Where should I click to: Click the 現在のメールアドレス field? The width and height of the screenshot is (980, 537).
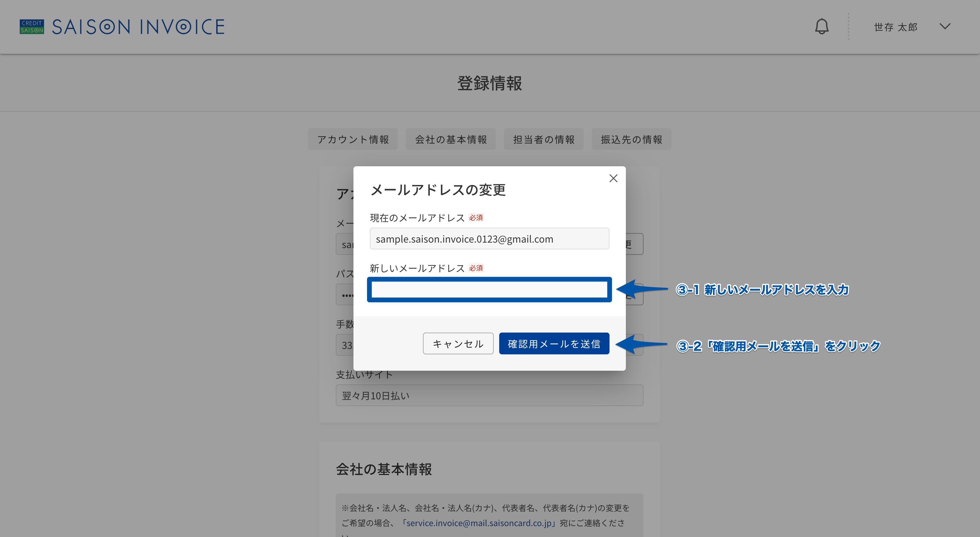coord(489,239)
